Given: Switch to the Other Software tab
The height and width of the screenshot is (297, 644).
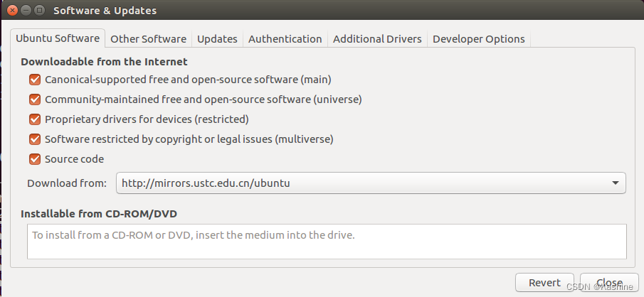Looking at the screenshot, I should point(148,39).
